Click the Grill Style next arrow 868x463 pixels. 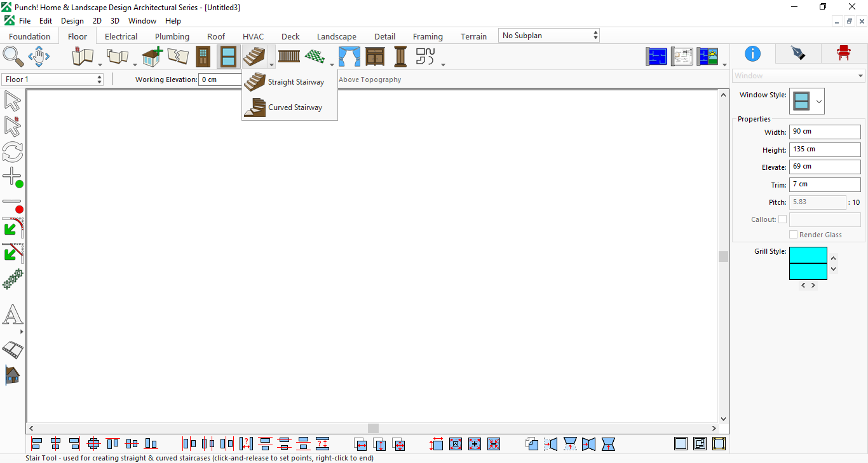click(x=813, y=286)
